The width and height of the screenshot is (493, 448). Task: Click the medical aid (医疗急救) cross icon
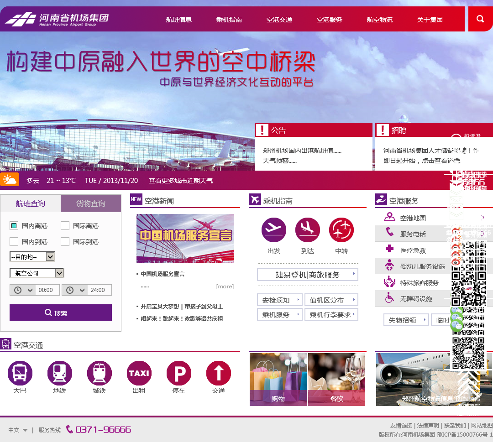389,249
